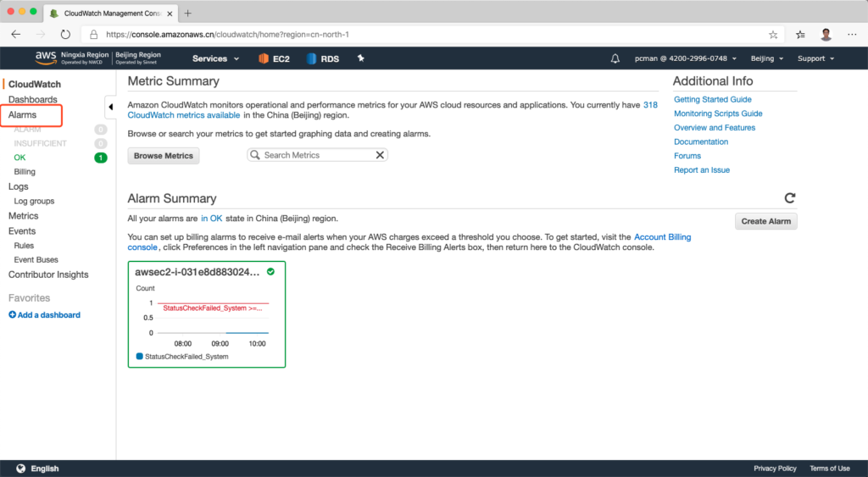Collapse the left navigation pane arrow
The image size is (868, 477).
(x=111, y=107)
